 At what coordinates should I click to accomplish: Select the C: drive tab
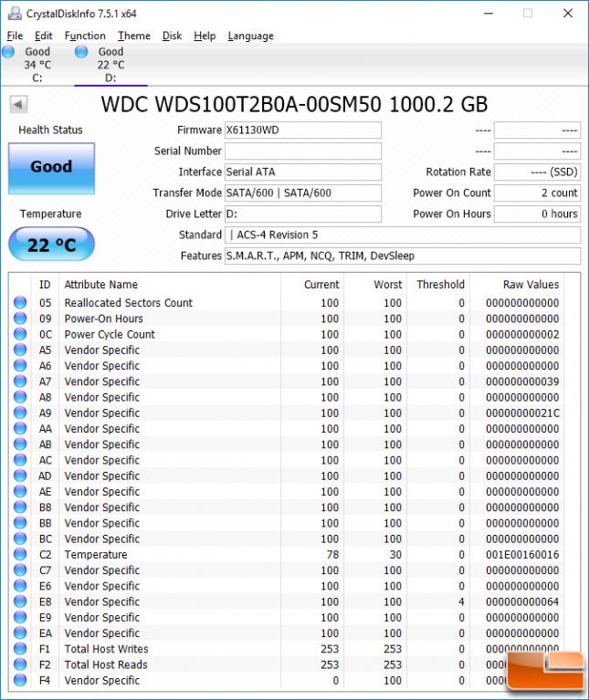coord(37,65)
